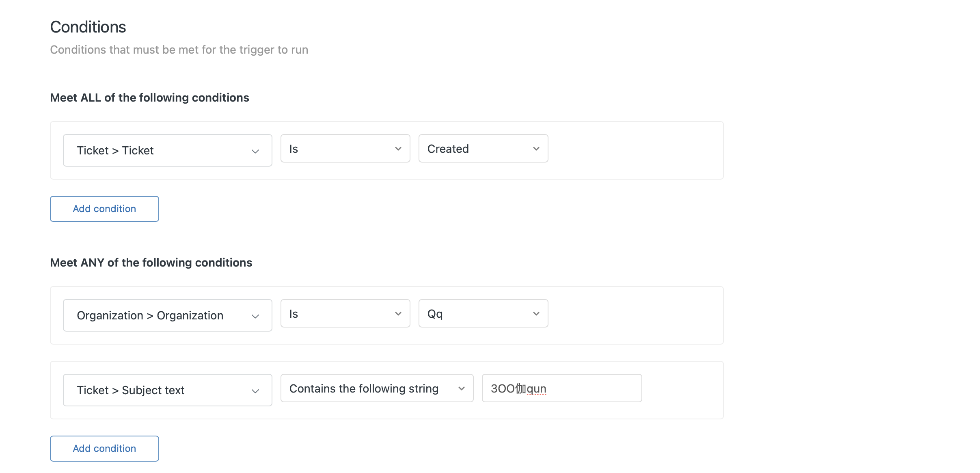Expand the chevron on the Subject text selector
The height and width of the screenshot is (473, 980).
pyautogui.click(x=255, y=391)
